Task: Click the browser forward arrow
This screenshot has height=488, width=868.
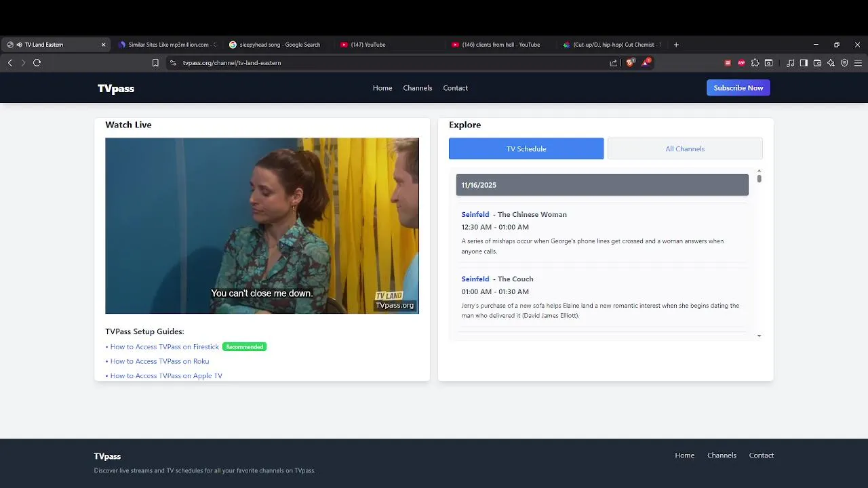Action: 23,62
